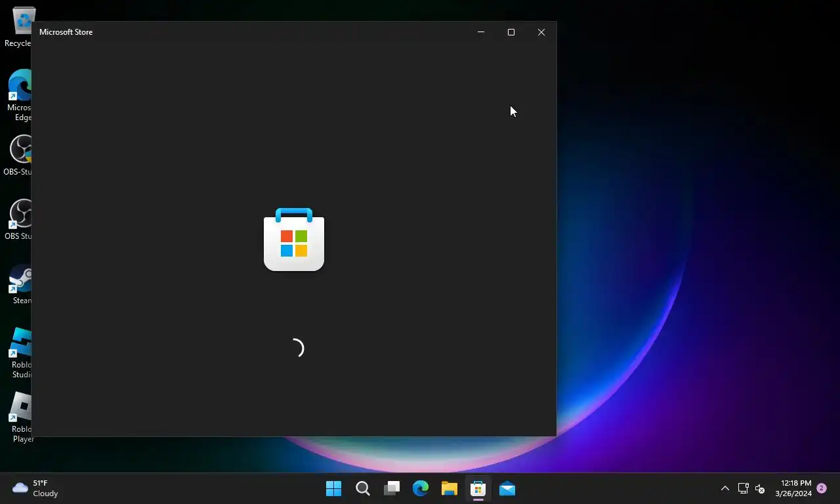
Task: Open the clock and calendar showing 12:18 PM
Action: click(x=793, y=488)
